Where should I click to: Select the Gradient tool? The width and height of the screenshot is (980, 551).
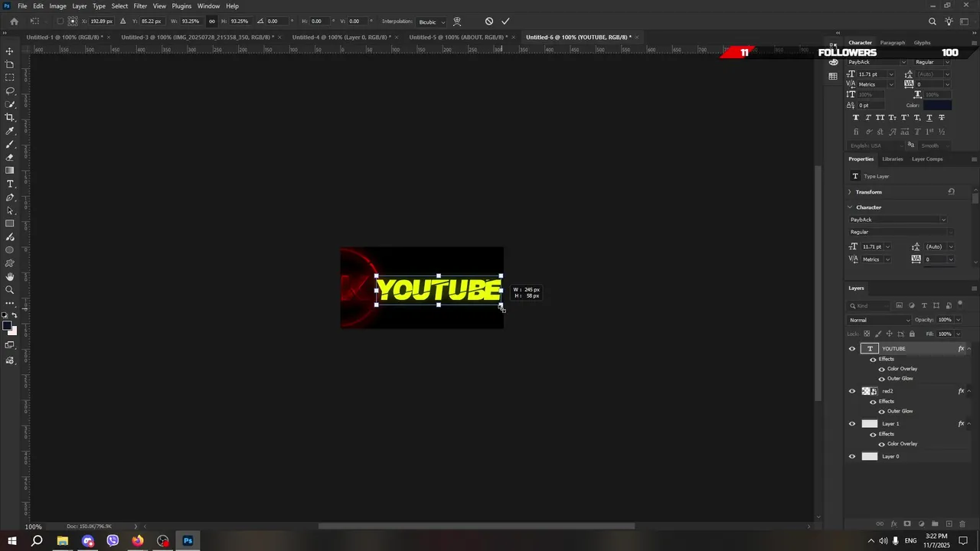tap(10, 171)
